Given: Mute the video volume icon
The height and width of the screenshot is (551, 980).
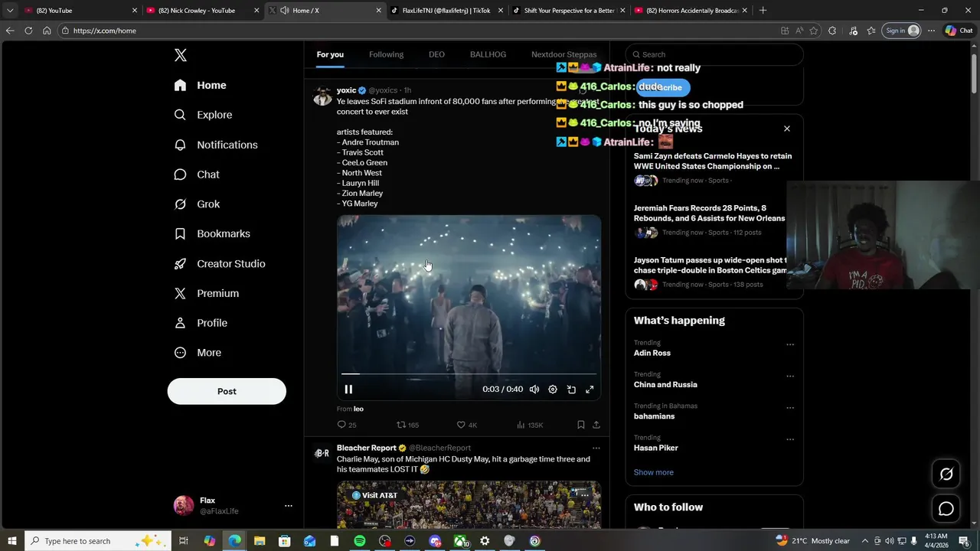Looking at the screenshot, I should pyautogui.click(x=534, y=390).
